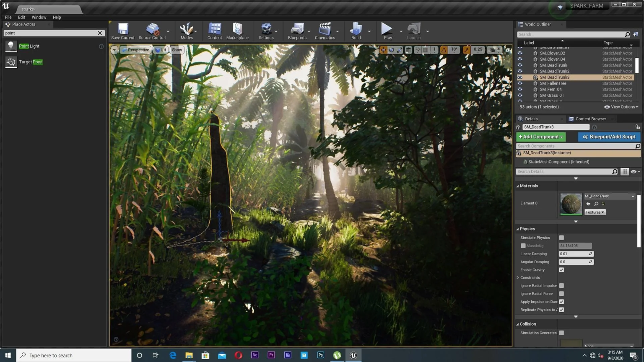644x362 pixels.
Task: Click the MI_DeadTrunk material thumbnail
Action: click(x=571, y=204)
